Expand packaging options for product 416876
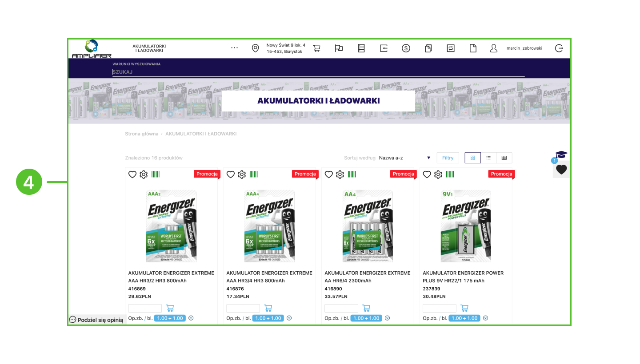 tap(289, 318)
